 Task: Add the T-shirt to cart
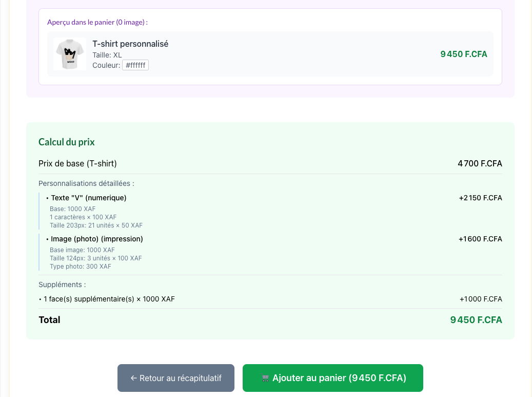[339, 378]
